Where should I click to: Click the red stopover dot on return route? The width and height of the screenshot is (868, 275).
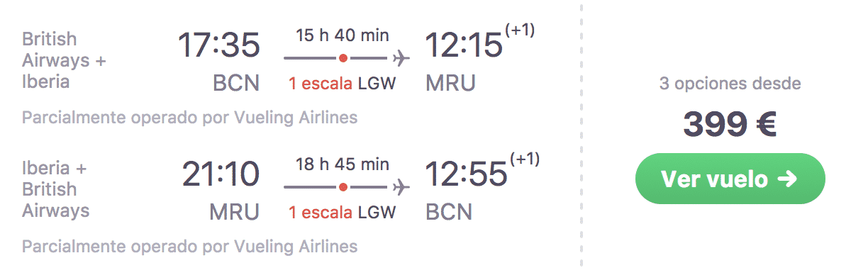click(x=343, y=187)
